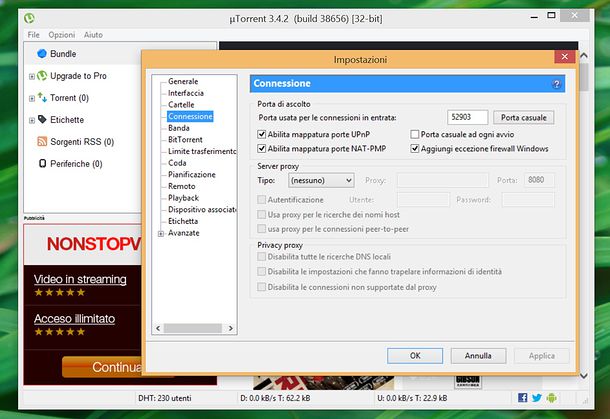Click main window scrollbar up arrow
610x419 pixels.
click(x=584, y=56)
